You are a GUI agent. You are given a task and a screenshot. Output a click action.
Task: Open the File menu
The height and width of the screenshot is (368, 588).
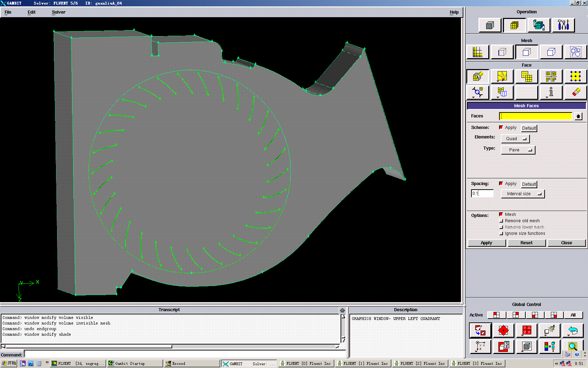pos(8,12)
